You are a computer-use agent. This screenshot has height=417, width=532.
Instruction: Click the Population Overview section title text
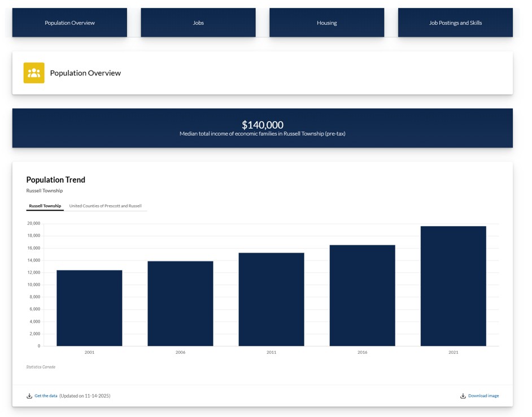click(85, 73)
